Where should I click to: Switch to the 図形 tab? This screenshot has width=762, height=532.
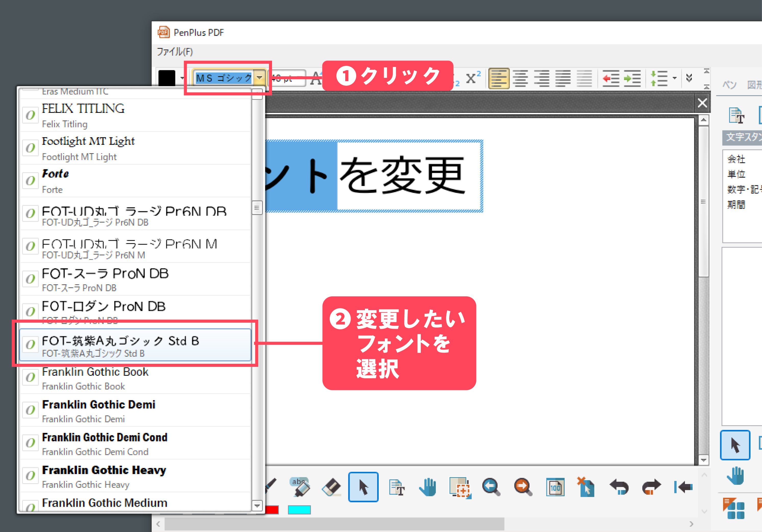(754, 85)
